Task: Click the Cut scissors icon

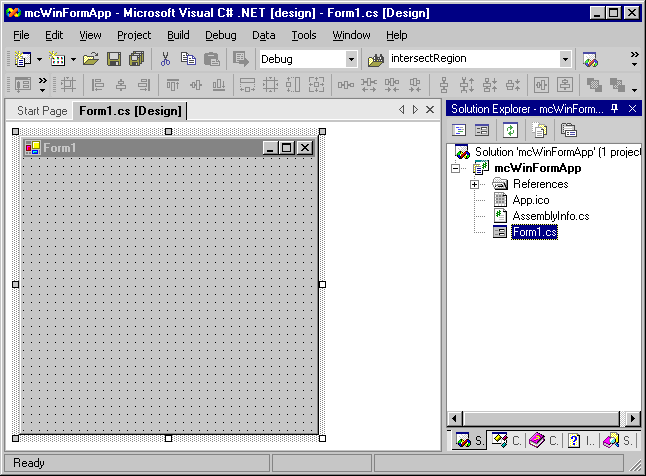Action: pos(165,59)
